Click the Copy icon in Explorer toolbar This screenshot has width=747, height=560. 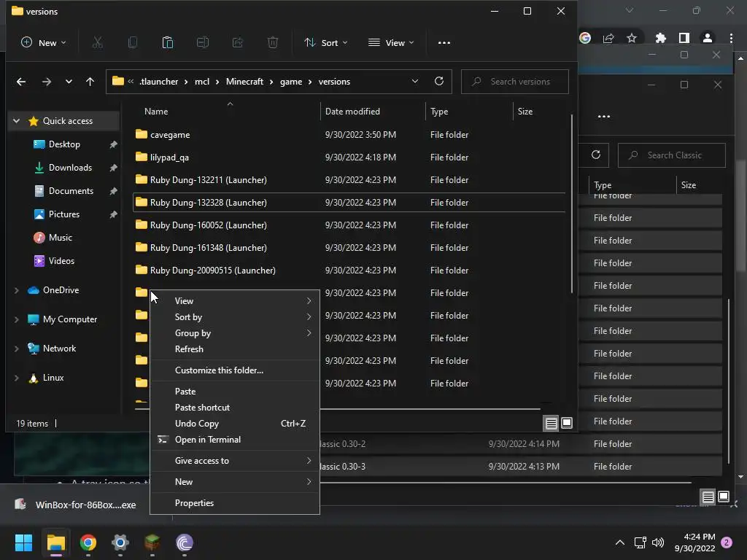tap(133, 42)
